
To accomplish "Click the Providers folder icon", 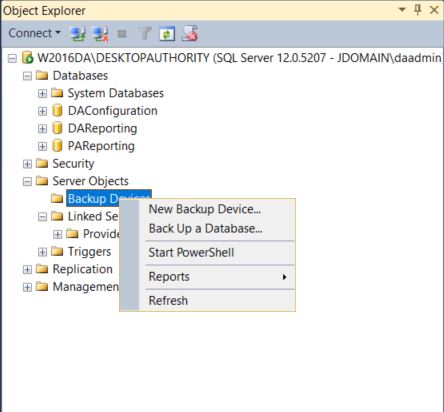I will [x=72, y=234].
